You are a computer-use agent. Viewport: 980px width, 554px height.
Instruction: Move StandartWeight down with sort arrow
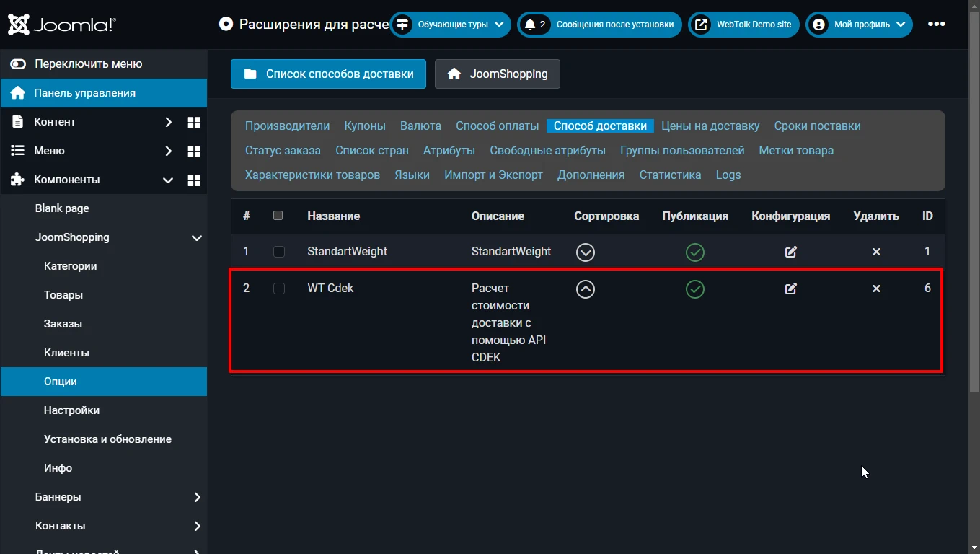586,252
